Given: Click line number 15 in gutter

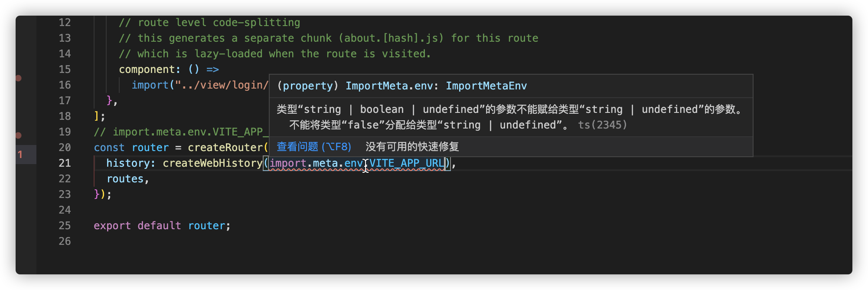Looking at the screenshot, I should [x=65, y=69].
